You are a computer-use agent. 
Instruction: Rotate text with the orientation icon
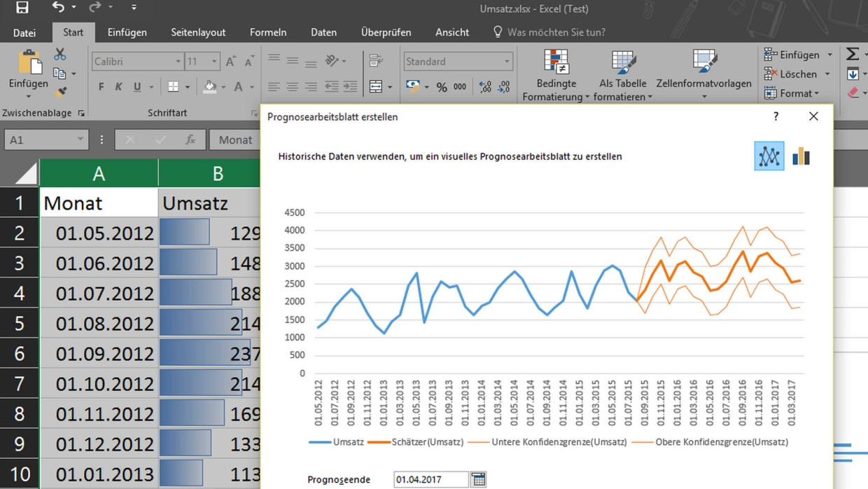coord(331,62)
